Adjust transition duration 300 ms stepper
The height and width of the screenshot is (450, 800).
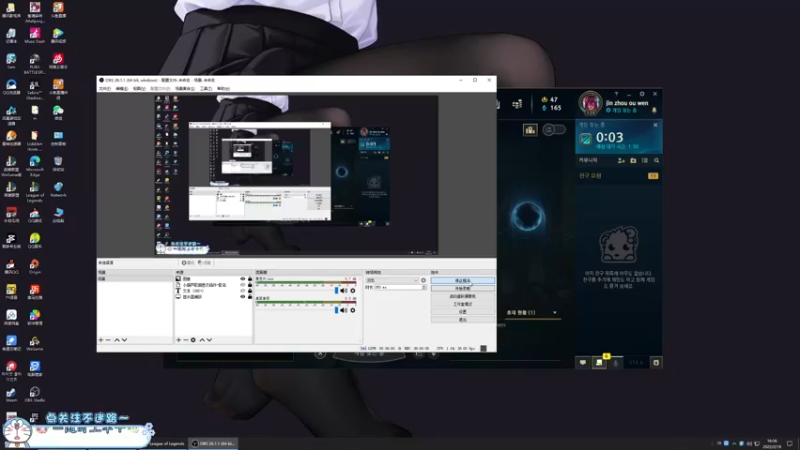pos(423,287)
